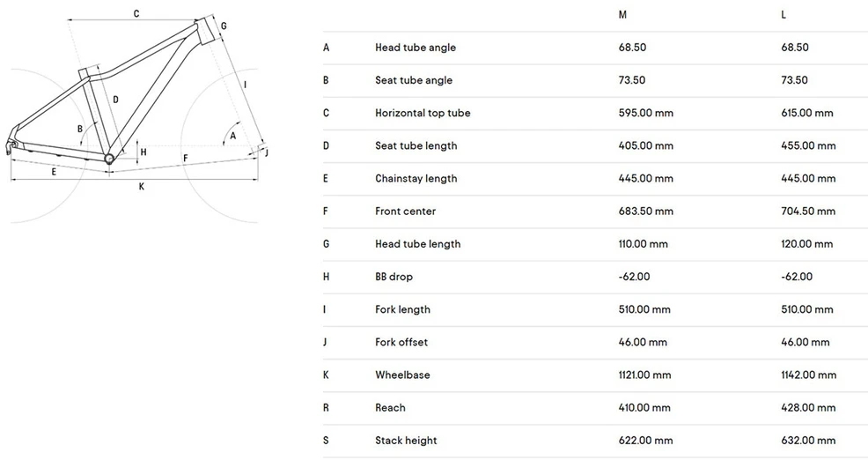Click the Stack height 632.00 mm value
868x460 pixels.
(x=808, y=441)
